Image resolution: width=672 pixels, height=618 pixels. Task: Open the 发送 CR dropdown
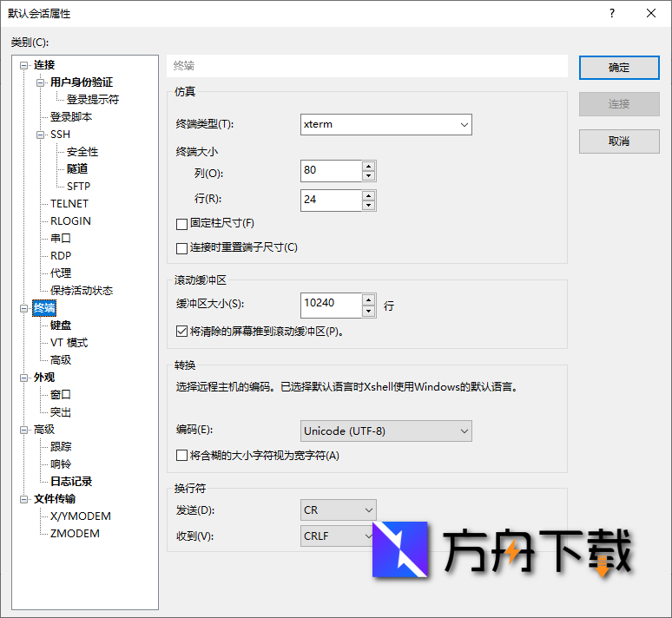point(338,510)
